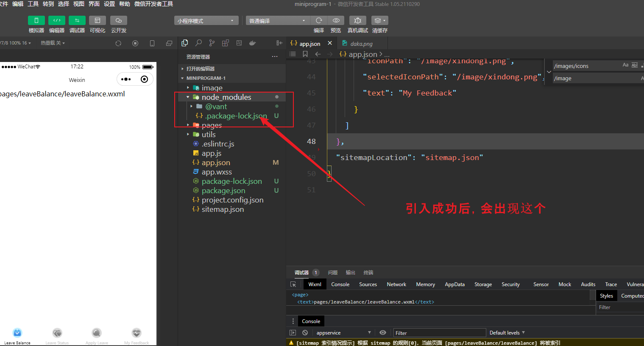Expand the utils folder

pyautogui.click(x=232, y=135)
